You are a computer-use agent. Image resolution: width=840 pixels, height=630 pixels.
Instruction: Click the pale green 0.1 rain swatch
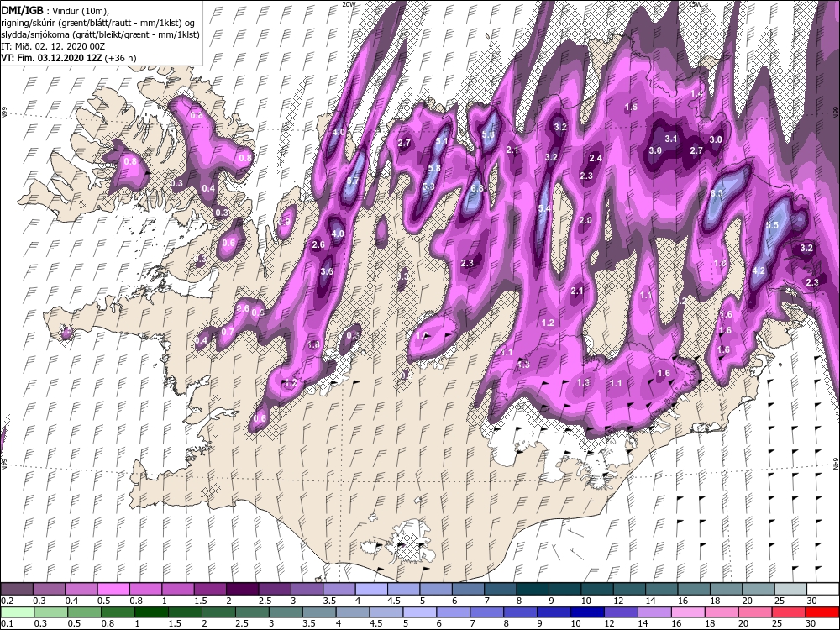[17, 613]
